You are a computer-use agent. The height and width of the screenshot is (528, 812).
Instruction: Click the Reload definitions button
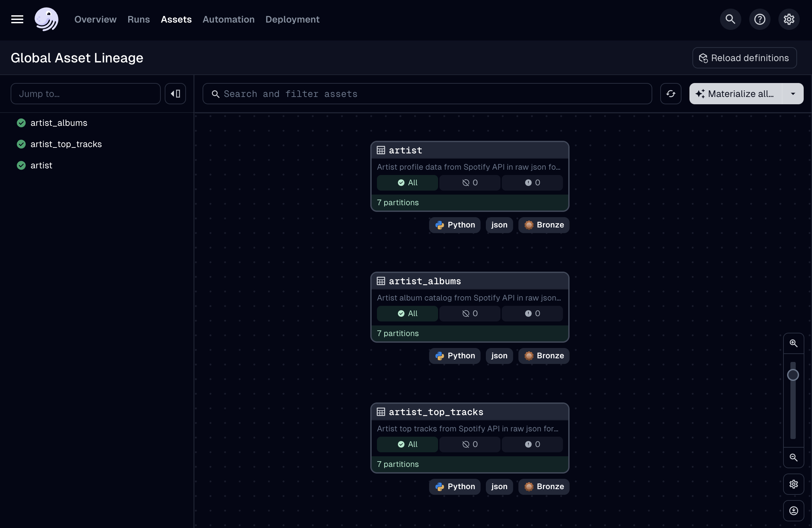(745, 58)
